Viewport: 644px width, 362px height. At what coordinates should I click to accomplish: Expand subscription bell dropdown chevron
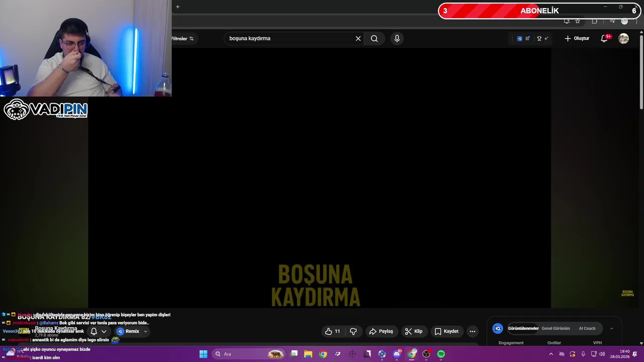(104, 331)
